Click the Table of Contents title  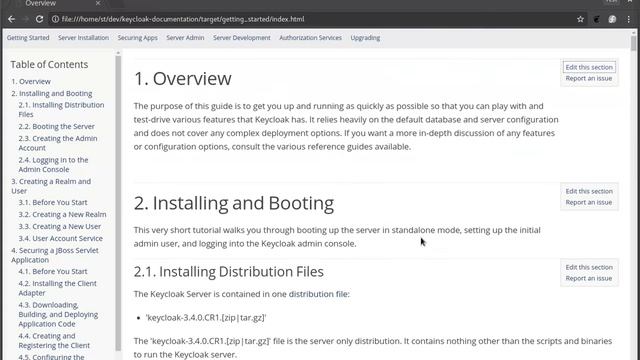tap(49, 64)
